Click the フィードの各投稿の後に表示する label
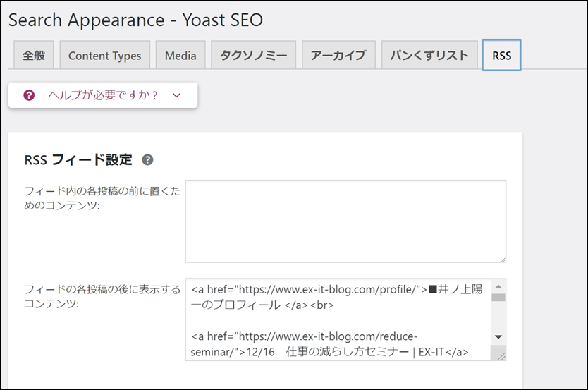This screenshot has width=588, height=390. [x=102, y=296]
